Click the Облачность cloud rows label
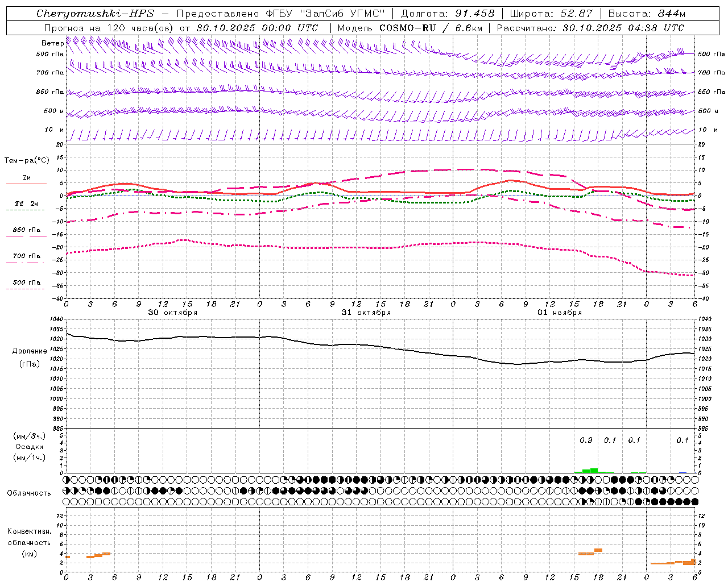 pyautogui.click(x=29, y=493)
